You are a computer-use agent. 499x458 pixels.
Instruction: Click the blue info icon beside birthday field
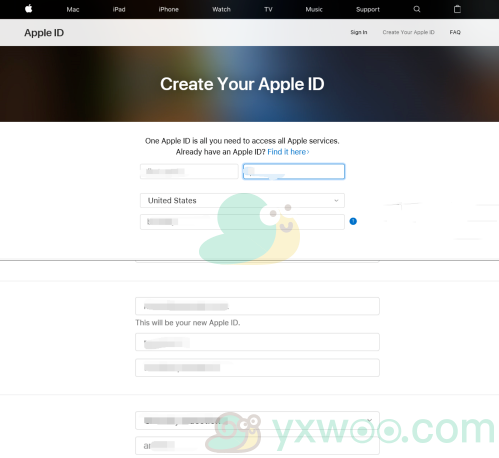[x=353, y=221]
